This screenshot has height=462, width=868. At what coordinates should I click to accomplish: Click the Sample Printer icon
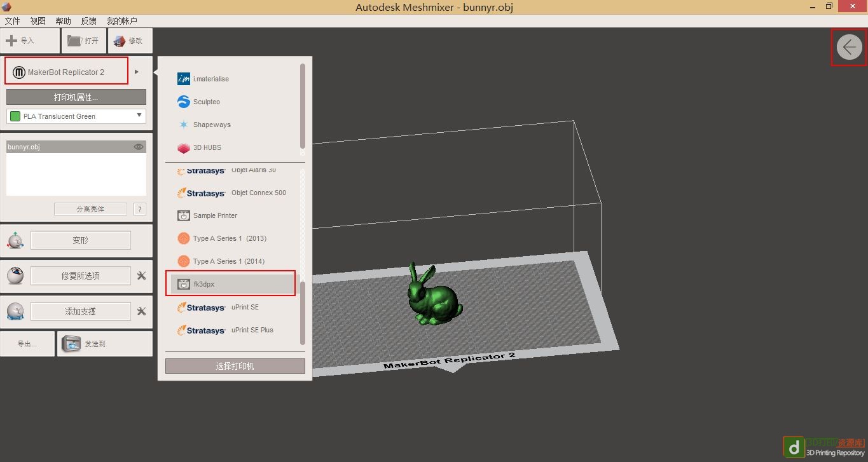(184, 215)
